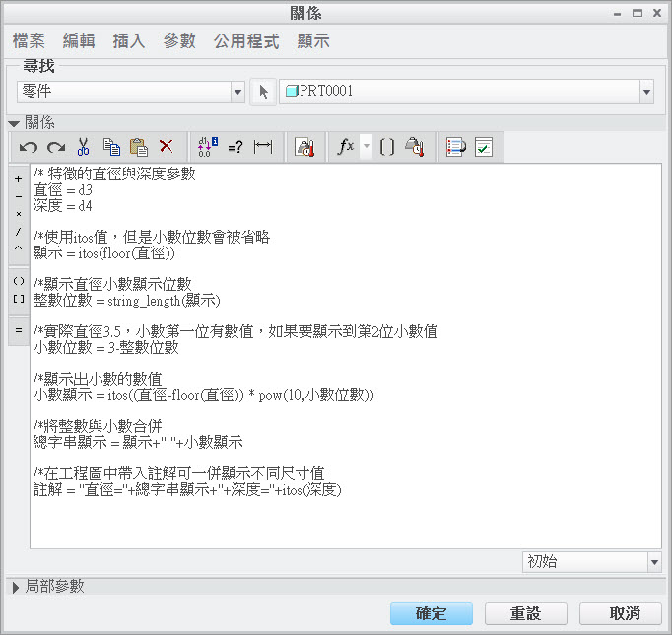Open the fx function dropdown arrow

point(367,146)
